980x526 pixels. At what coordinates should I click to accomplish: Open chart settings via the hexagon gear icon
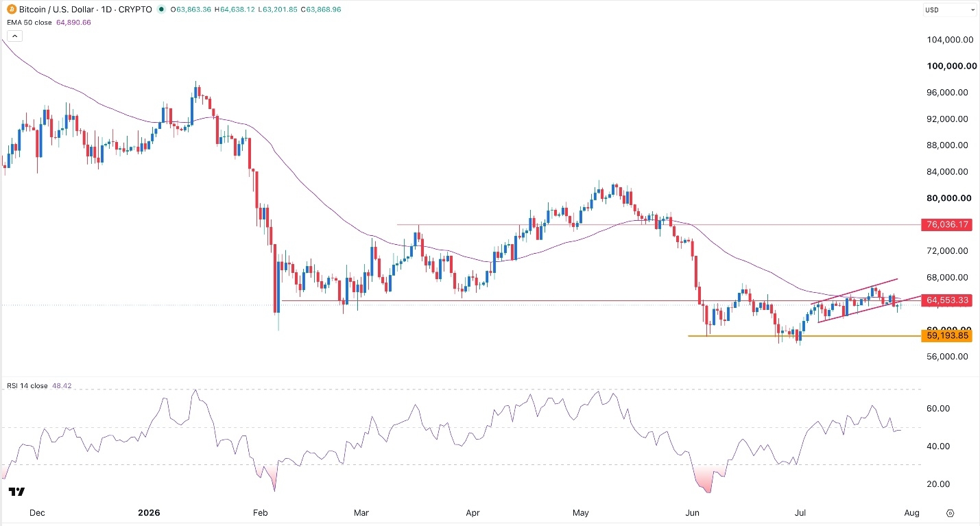(951, 512)
